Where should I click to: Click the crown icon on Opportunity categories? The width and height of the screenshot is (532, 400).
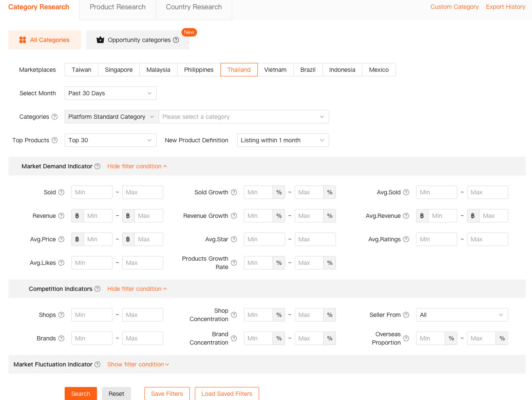pyautogui.click(x=100, y=40)
